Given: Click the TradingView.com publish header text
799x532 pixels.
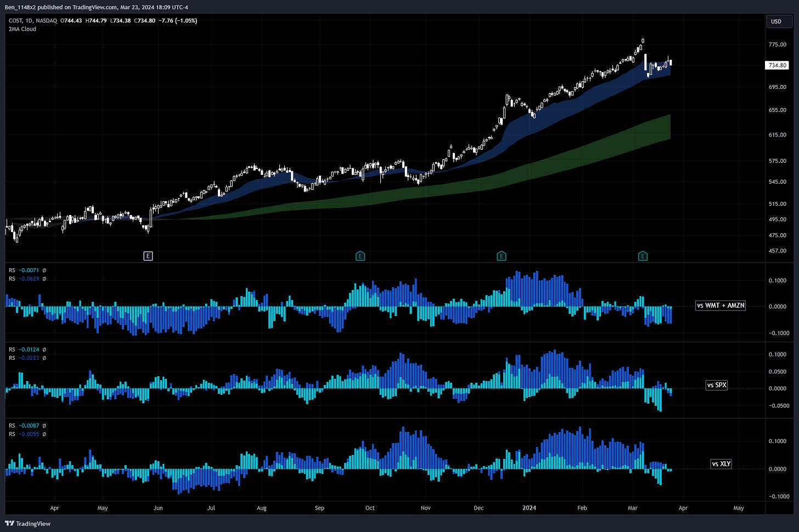Looking at the screenshot, I should pyautogui.click(x=97, y=7).
